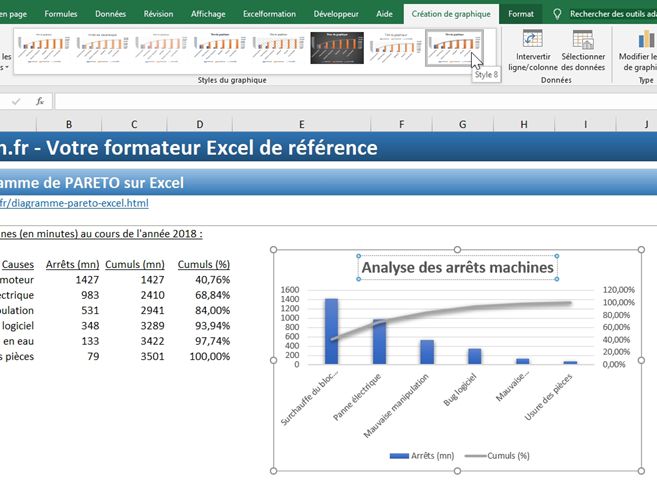Click the lightbulb search tools icon
Screen dimensions: 657x486
[x=557, y=14]
